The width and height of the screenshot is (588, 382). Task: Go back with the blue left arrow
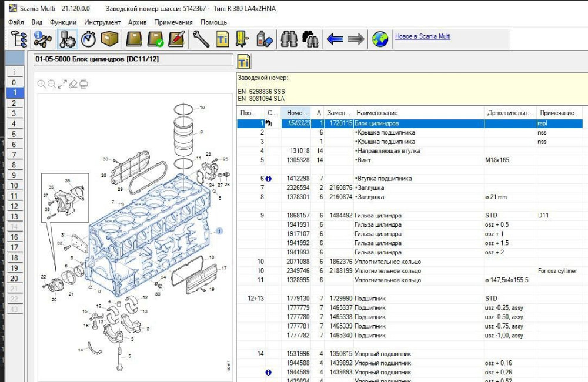(335, 39)
